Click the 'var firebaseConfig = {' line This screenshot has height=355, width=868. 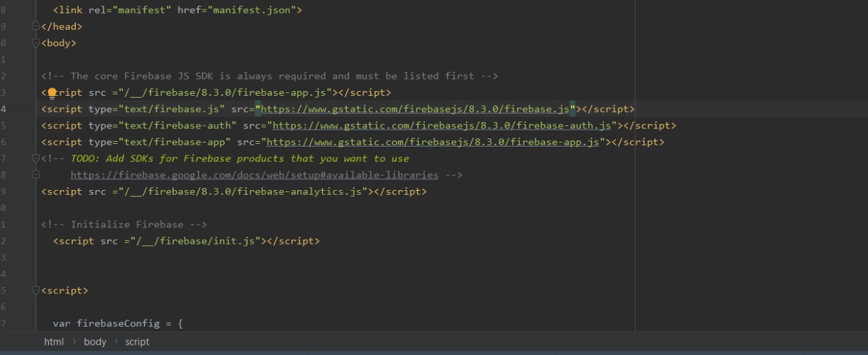118,324
